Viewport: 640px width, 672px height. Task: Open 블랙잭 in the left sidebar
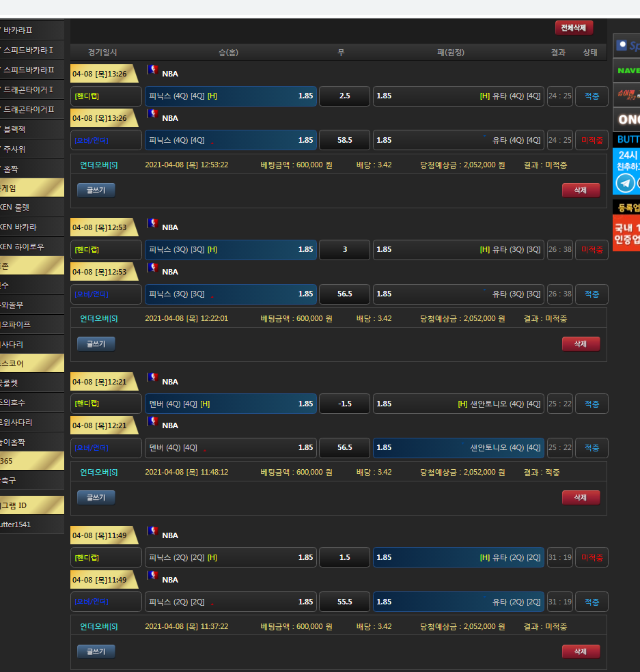pos(31,129)
